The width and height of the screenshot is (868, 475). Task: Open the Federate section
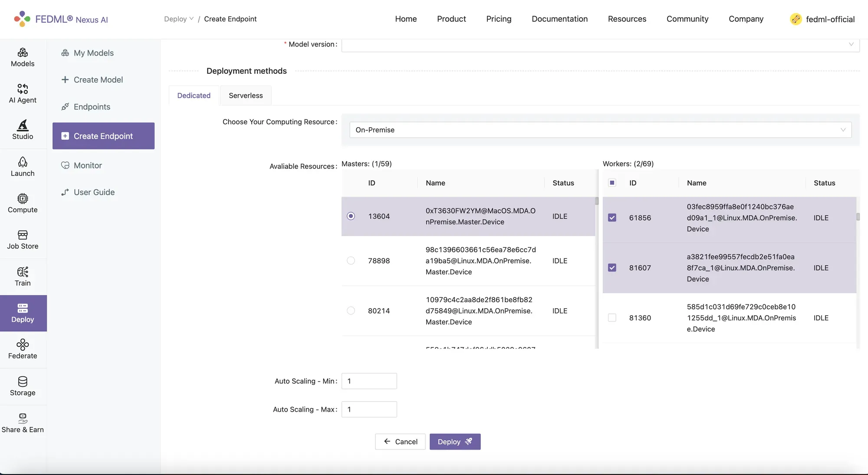point(23,350)
